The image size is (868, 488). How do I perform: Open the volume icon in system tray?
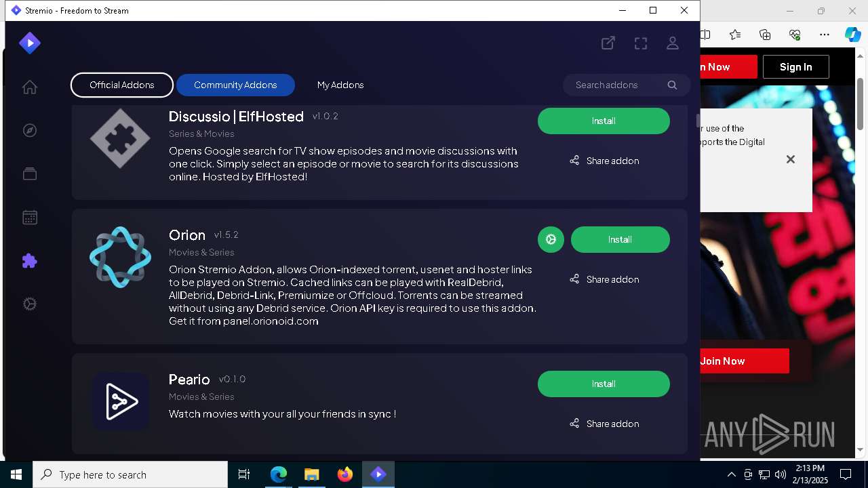pyautogui.click(x=781, y=474)
